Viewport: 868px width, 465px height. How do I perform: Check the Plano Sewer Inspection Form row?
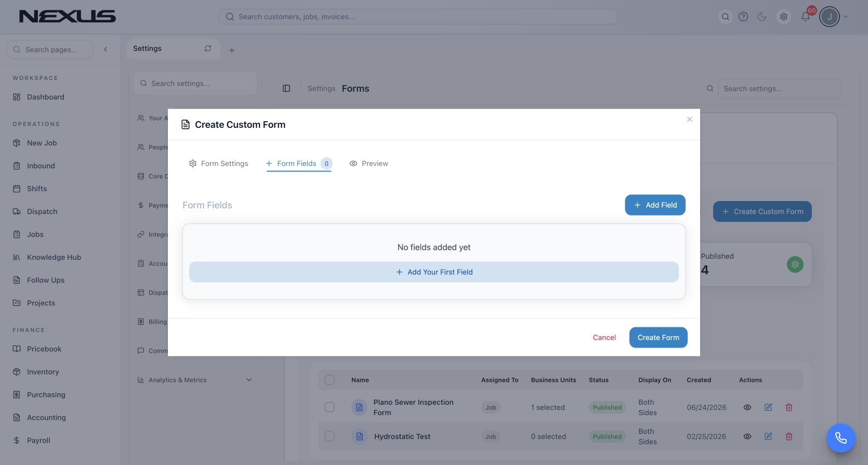(330, 407)
